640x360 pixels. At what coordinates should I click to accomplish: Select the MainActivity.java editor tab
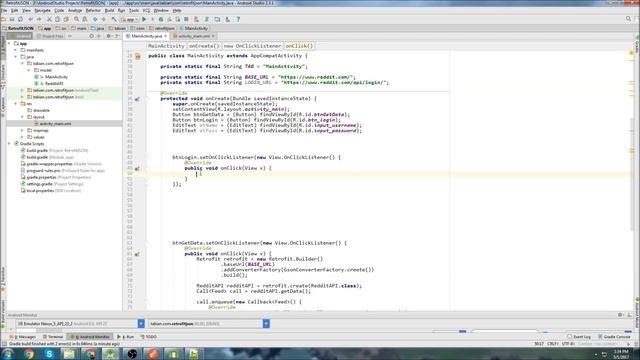coord(146,36)
